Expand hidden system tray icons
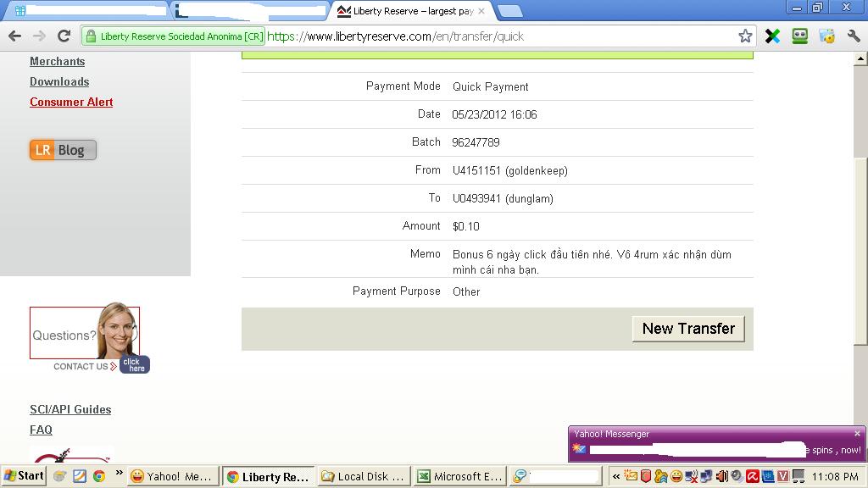868x488 pixels. click(615, 476)
